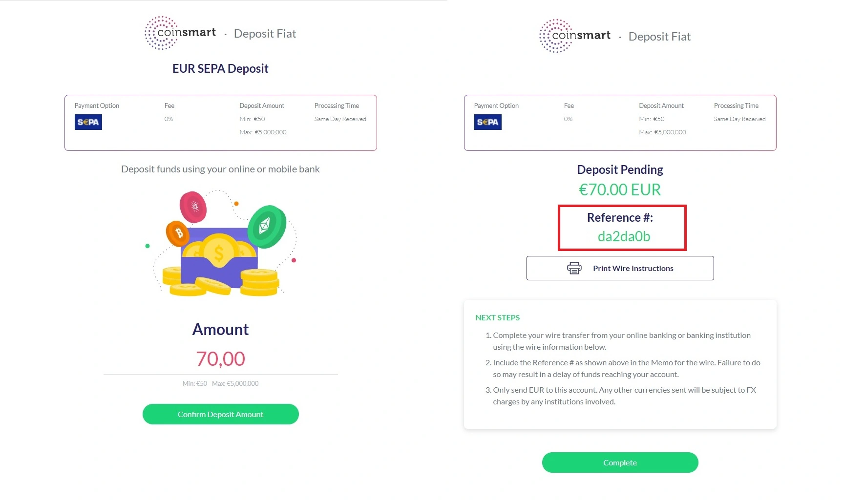Click the Deposit Fiat header text
Viewport: 844px width, 504px height.
tap(265, 33)
